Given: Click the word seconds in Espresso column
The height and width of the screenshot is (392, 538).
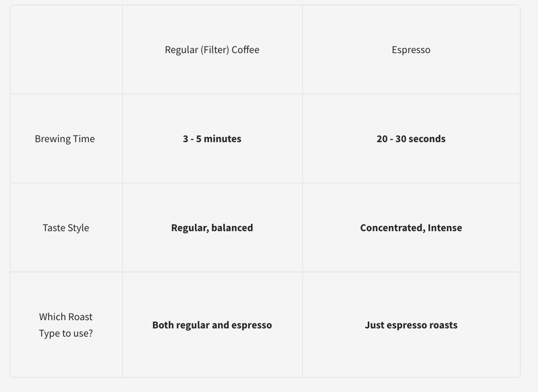Looking at the screenshot, I should pos(426,139).
